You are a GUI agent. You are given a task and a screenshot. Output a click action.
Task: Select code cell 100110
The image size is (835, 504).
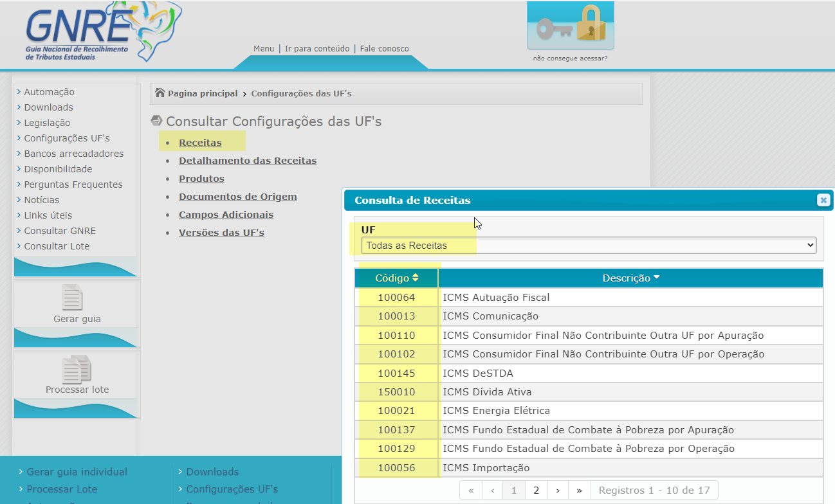tap(396, 336)
